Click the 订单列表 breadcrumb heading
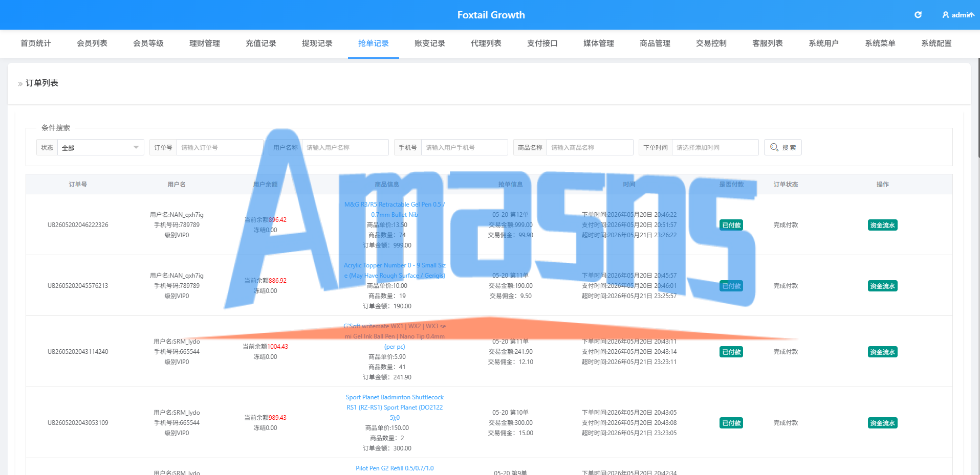 (42, 83)
